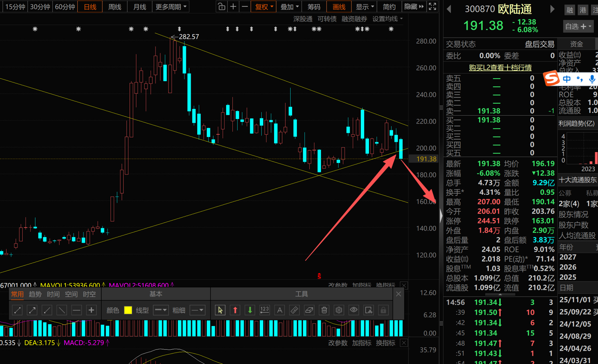Open the 更多周期 more periods dropdown

click(171, 7)
